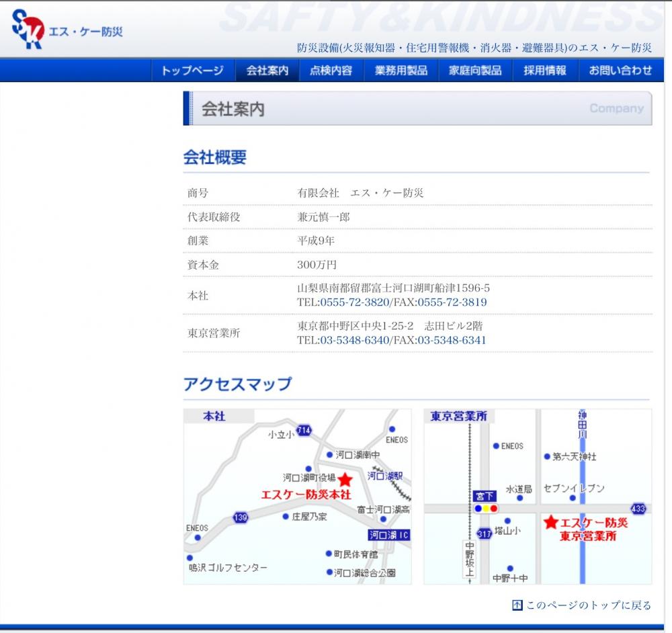
Task: Select the 会社案内 navigation tab
Action: click(x=267, y=71)
